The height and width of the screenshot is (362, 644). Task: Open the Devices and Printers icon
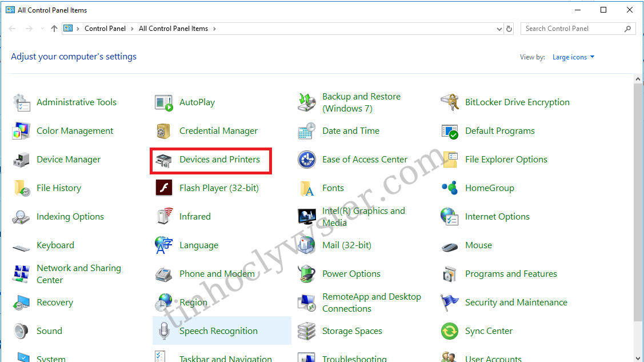coord(164,160)
